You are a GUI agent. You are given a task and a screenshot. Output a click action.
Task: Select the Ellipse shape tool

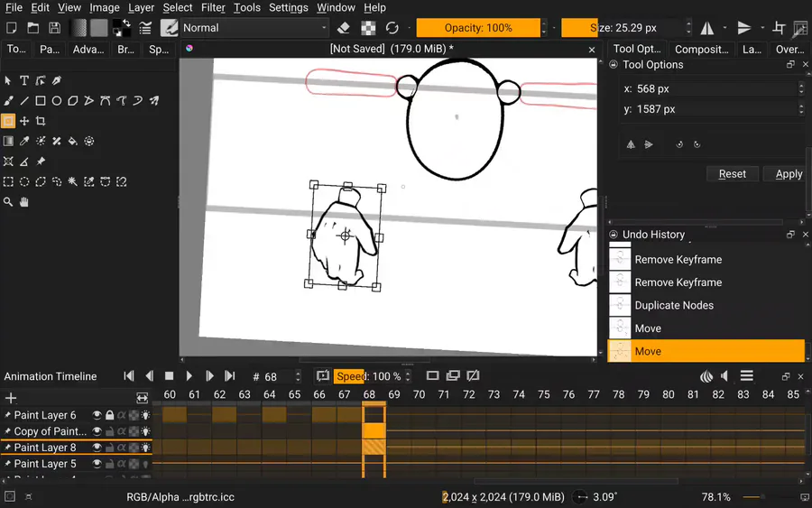coord(57,100)
